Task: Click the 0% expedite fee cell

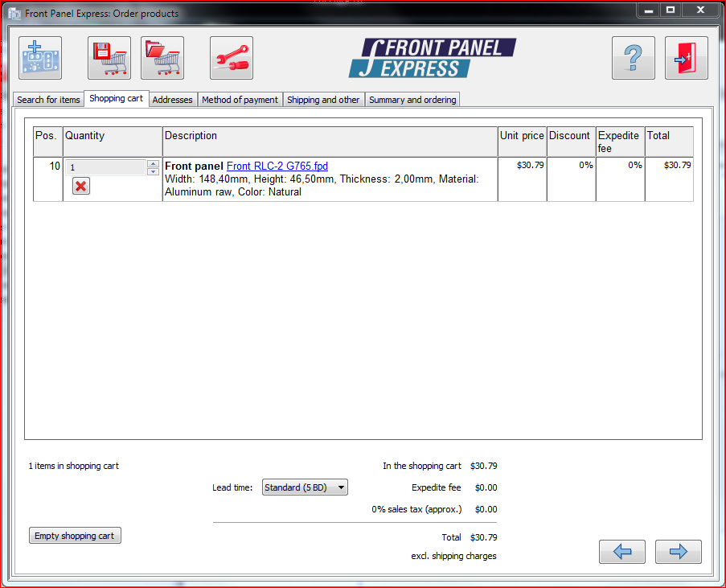Action: [x=621, y=179]
